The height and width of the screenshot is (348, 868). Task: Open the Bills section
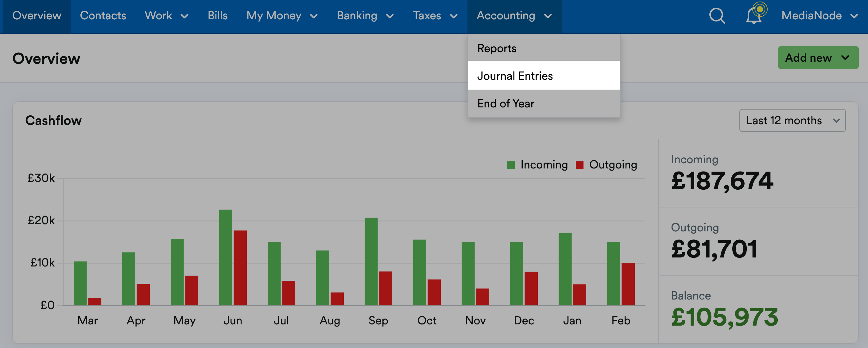(218, 15)
